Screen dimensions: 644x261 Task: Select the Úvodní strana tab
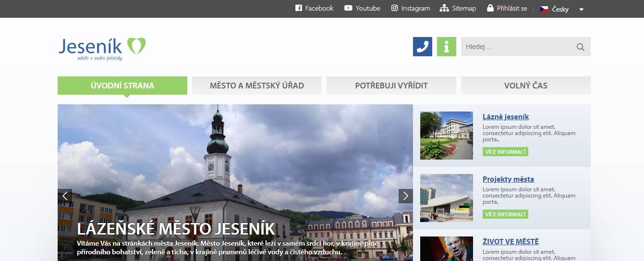pos(122,86)
